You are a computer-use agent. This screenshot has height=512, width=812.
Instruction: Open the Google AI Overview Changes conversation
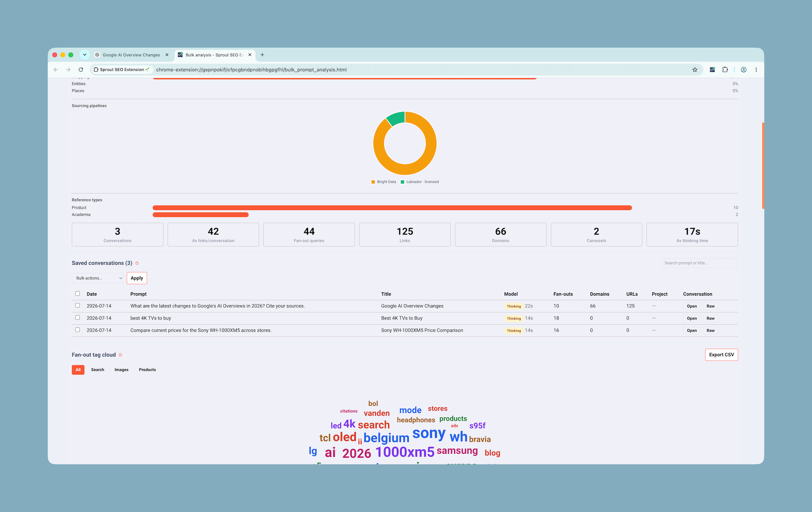pos(692,306)
